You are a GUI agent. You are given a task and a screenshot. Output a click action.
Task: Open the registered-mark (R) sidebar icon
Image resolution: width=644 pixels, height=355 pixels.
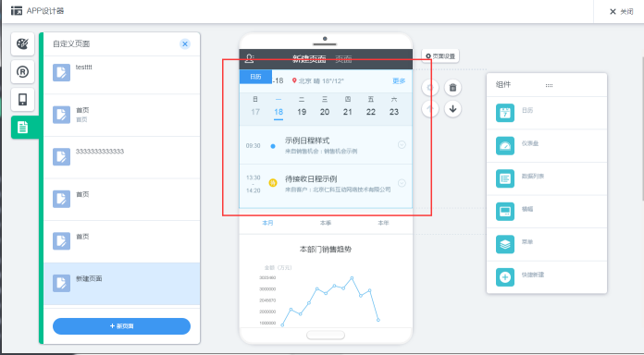(x=22, y=72)
